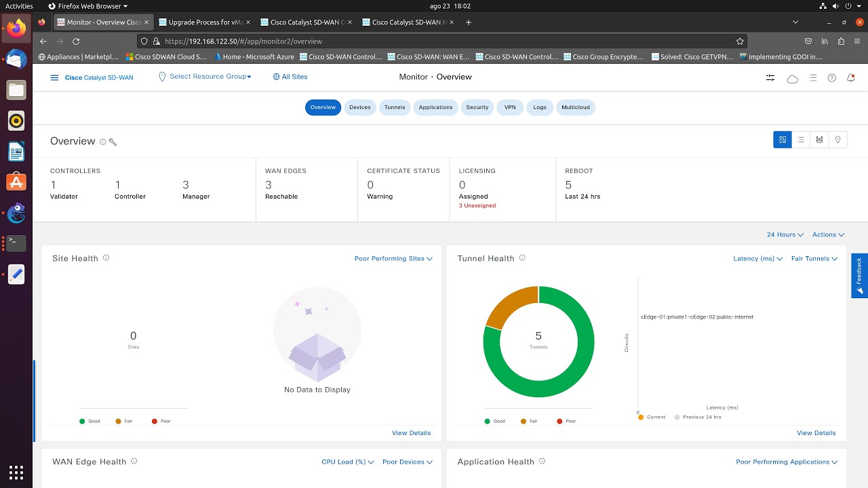The height and width of the screenshot is (488, 868).
Task: Open the task list icon in the SD-WAN header
Action: pyautogui.click(x=812, y=78)
